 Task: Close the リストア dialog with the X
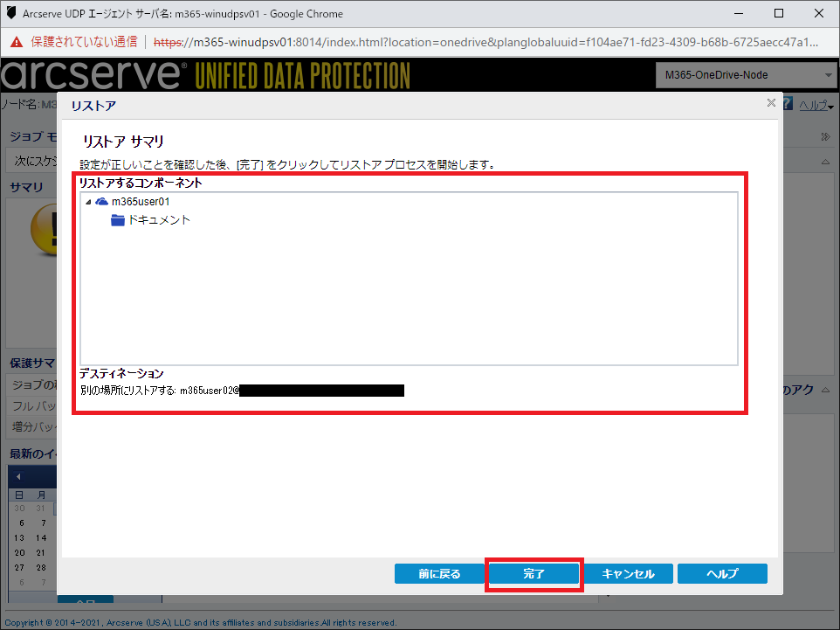click(771, 102)
